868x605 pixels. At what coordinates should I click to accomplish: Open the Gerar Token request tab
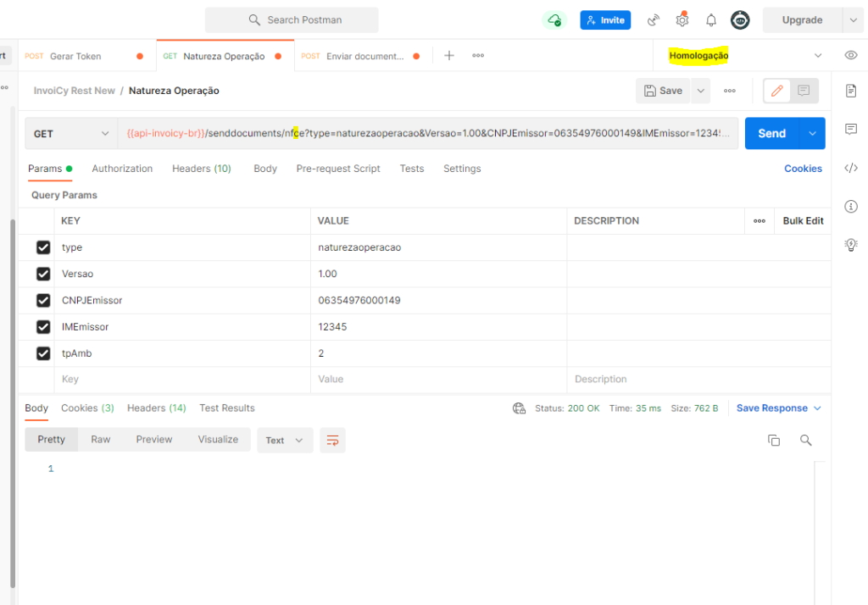point(75,56)
